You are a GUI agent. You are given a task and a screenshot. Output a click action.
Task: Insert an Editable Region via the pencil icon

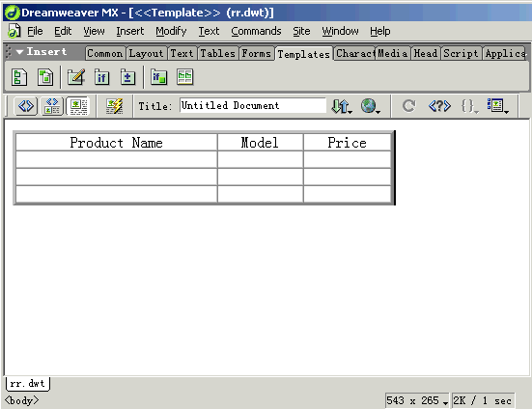click(x=76, y=77)
